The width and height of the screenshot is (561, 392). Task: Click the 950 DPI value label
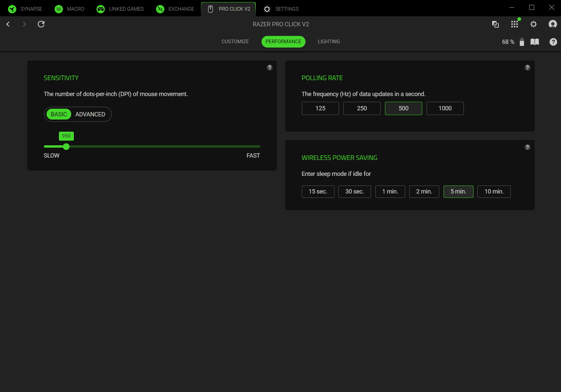point(66,136)
